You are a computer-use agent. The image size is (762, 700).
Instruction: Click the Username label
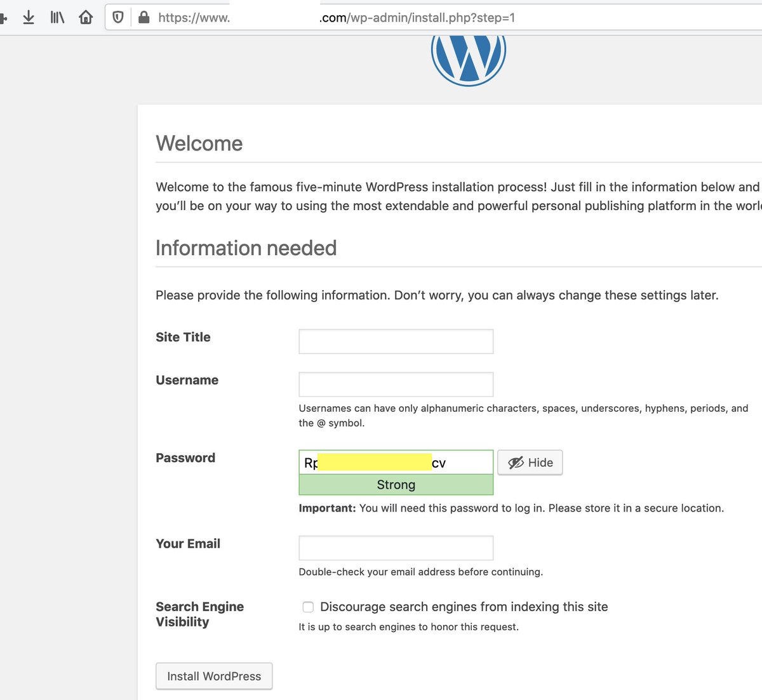(187, 380)
